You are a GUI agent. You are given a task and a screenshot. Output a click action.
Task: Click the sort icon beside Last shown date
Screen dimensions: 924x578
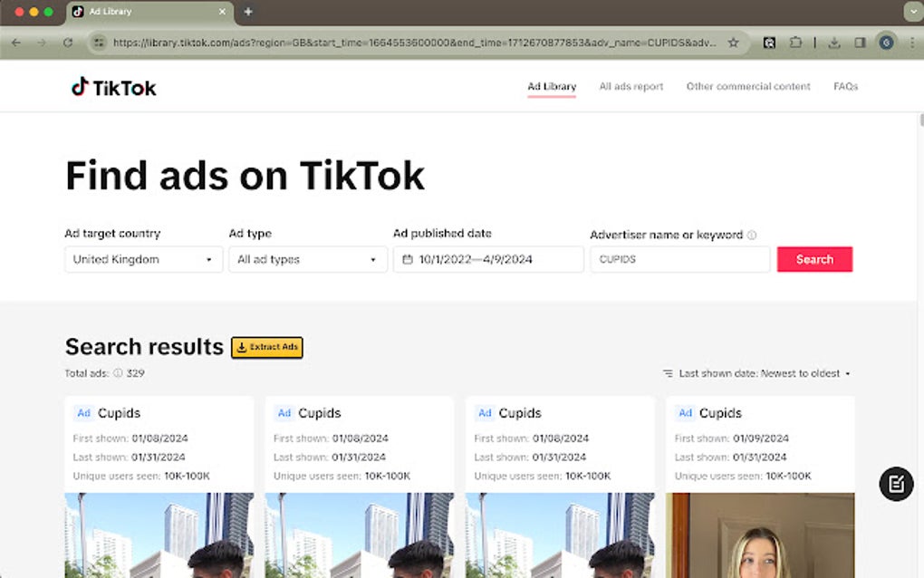(669, 373)
